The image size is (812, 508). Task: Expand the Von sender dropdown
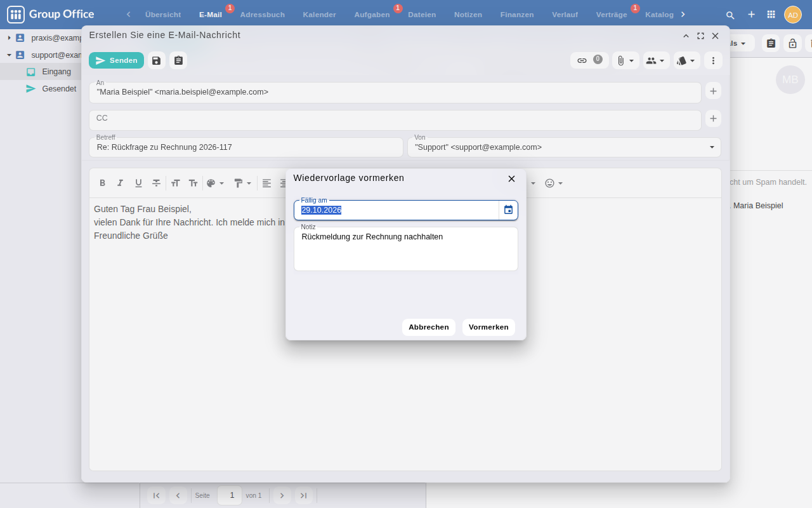coord(712,147)
